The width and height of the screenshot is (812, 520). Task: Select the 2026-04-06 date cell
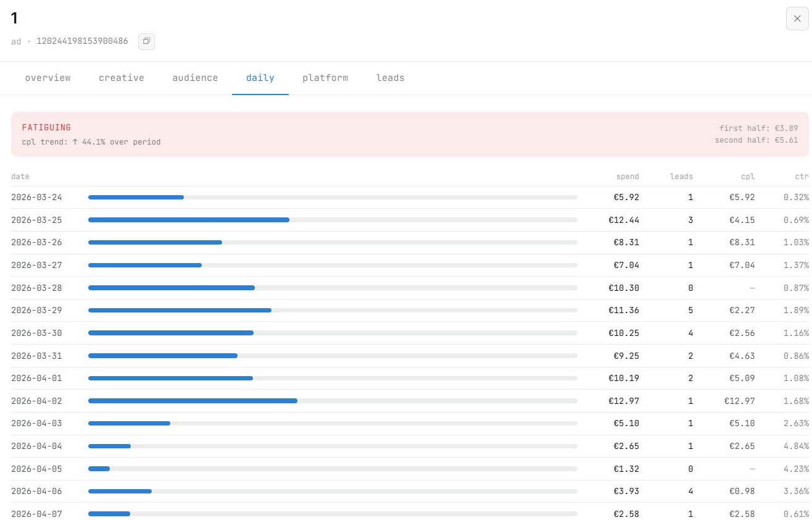click(x=36, y=491)
